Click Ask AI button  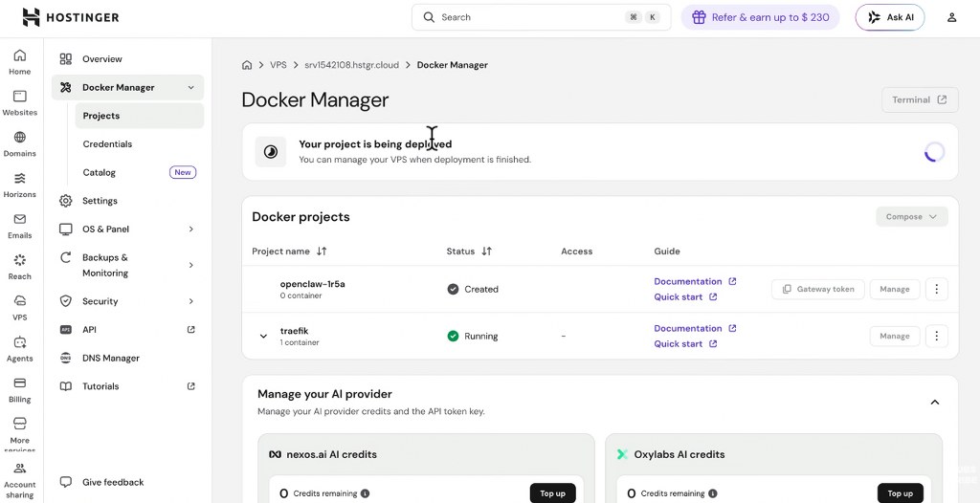click(890, 17)
